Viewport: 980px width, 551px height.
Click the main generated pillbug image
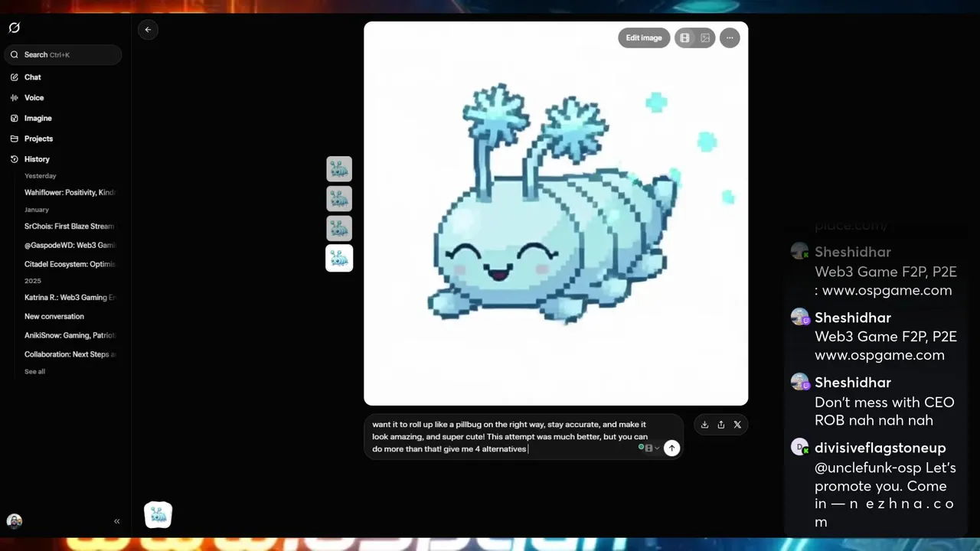(x=556, y=214)
